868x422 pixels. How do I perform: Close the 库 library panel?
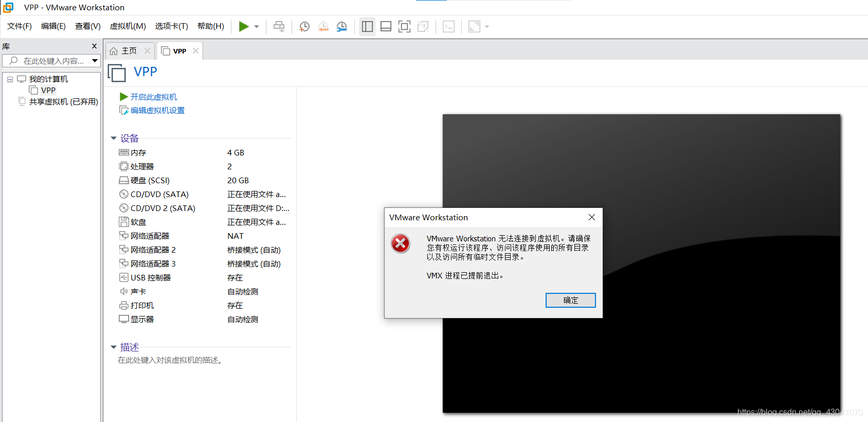tap(94, 46)
